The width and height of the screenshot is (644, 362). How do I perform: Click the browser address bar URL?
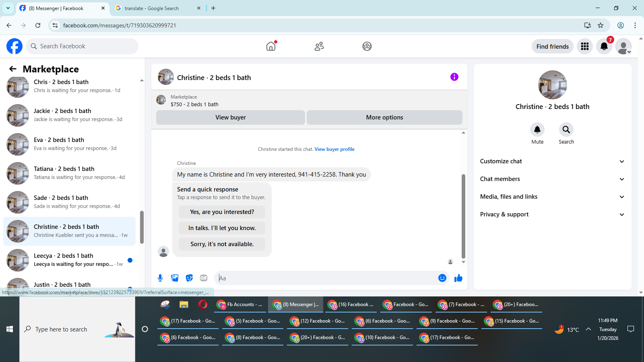pos(120,25)
